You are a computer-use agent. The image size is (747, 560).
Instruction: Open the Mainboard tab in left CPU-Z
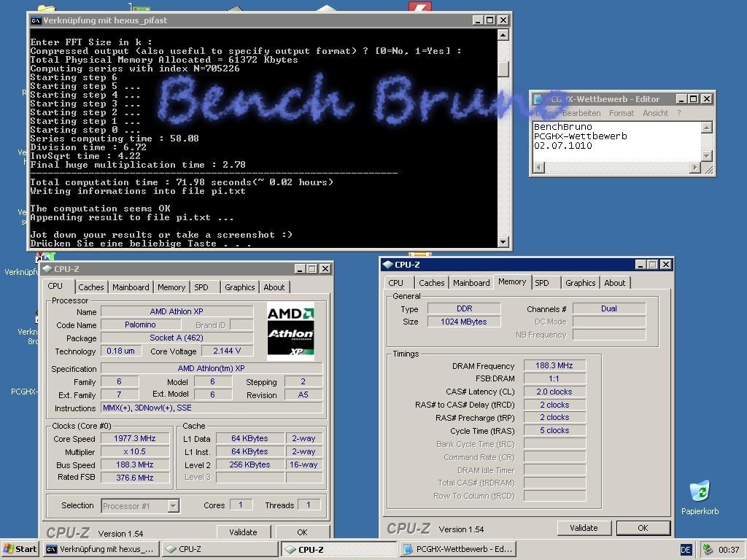click(x=131, y=287)
